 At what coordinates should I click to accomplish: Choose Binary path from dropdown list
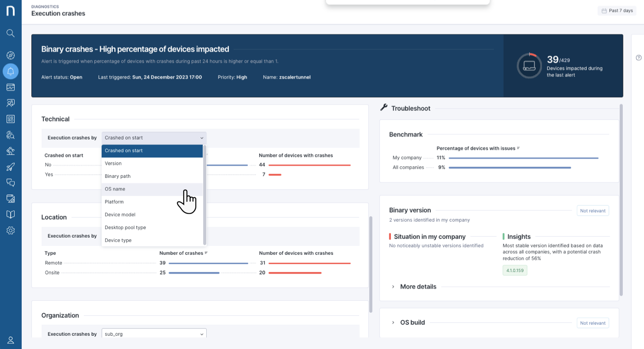click(x=152, y=176)
